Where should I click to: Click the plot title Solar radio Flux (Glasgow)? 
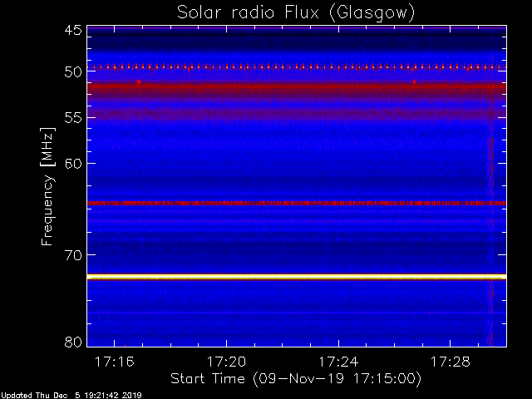(296, 13)
